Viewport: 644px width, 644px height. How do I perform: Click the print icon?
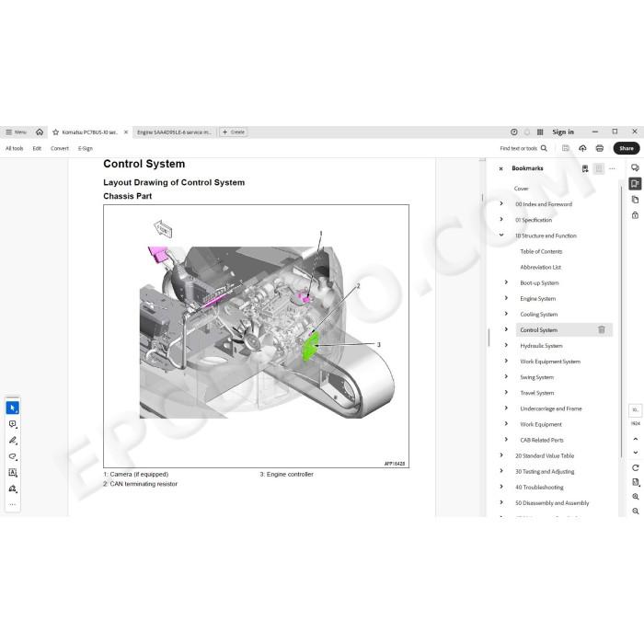coord(600,148)
